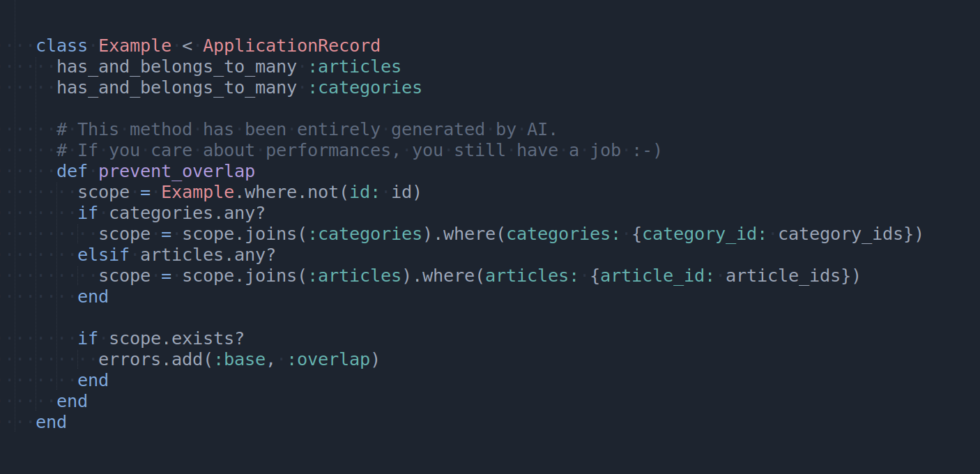
Task: Place cursor on the :articles association symbol
Action: tap(355, 67)
